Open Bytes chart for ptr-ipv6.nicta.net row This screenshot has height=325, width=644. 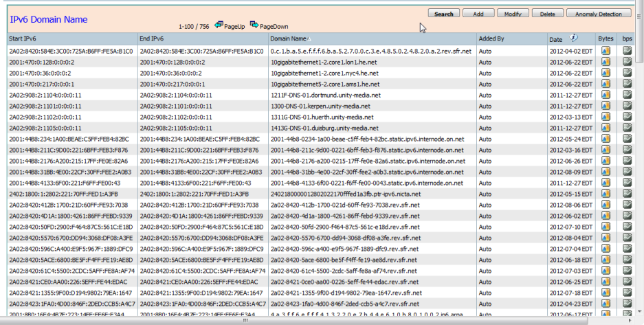point(606,194)
